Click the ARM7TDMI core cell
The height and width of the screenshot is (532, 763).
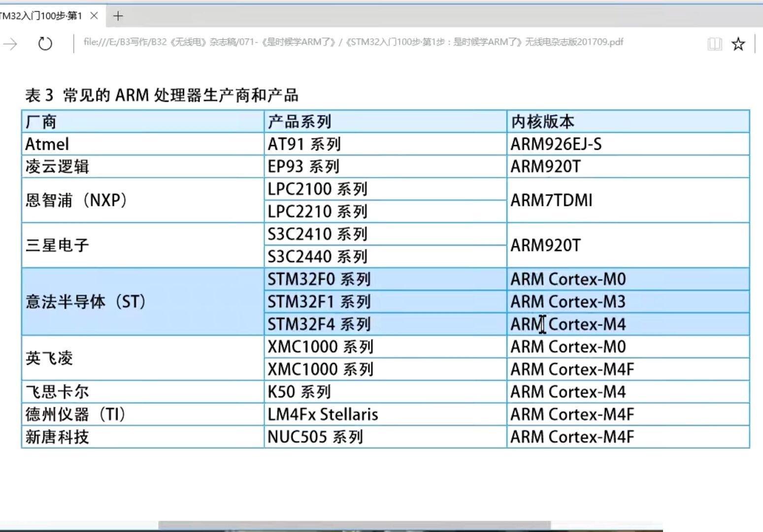[x=628, y=200]
